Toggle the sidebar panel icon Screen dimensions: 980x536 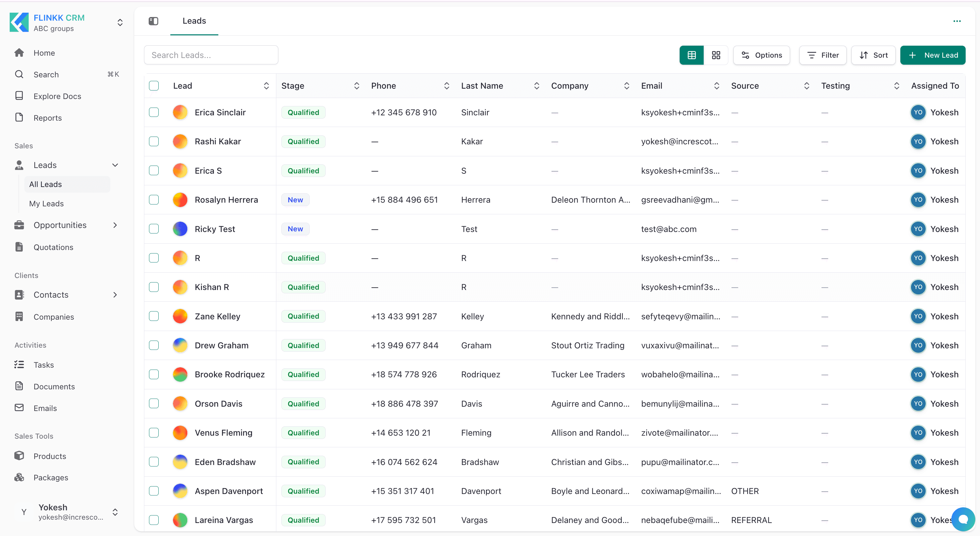coord(153,21)
